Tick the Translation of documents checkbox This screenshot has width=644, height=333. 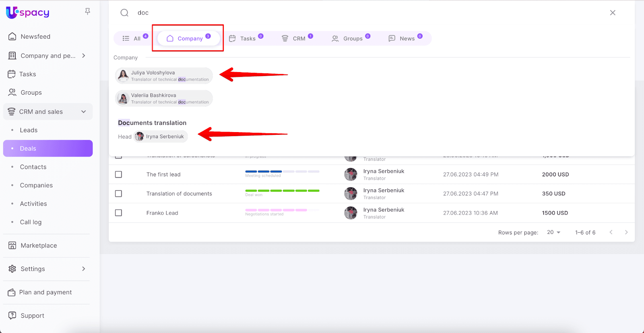118,194
